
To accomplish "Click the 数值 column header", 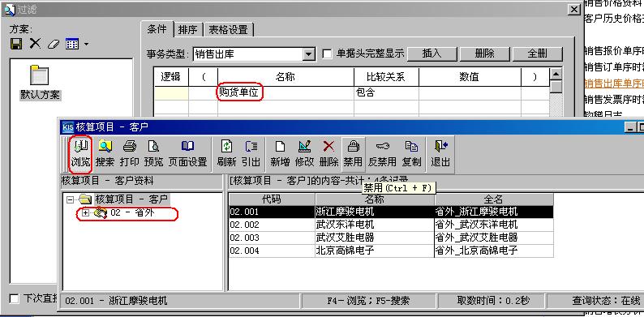I will 470,77.
